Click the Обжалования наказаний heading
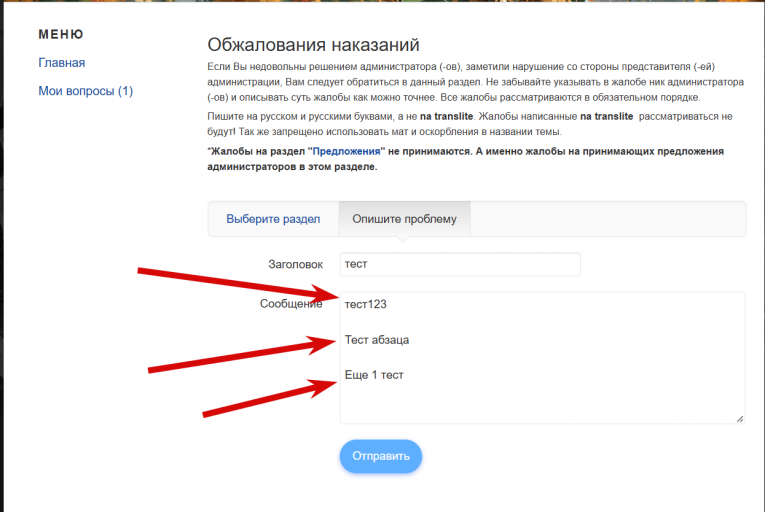765x512 pixels. pos(313,44)
